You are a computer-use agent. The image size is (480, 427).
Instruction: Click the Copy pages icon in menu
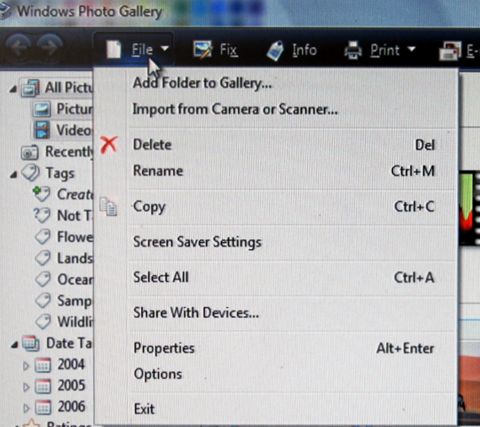[x=109, y=207]
